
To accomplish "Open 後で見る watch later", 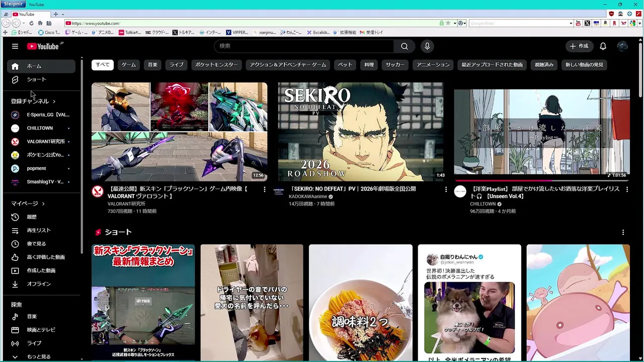I will 41,244.
